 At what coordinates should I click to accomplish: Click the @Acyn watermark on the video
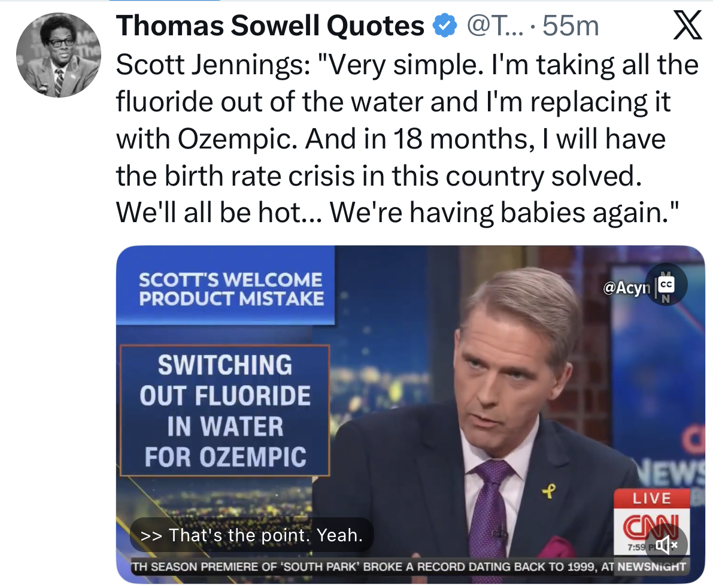pyautogui.click(x=626, y=288)
